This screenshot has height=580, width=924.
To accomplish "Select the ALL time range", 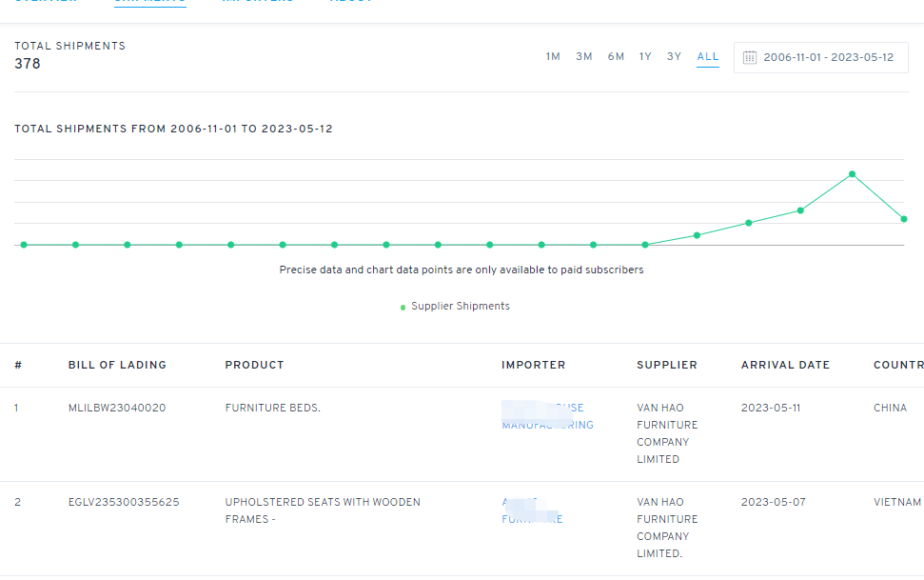I will tap(708, 56).
